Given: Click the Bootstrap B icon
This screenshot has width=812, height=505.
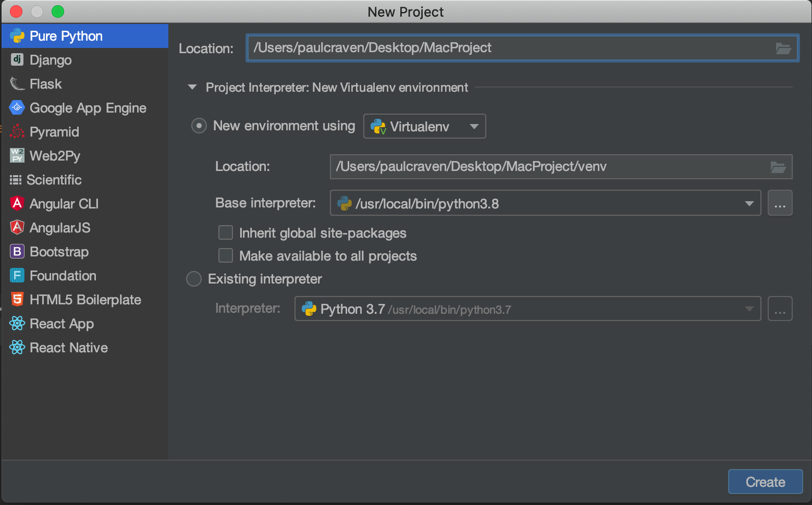Looking at the screenshot, I should (17, 251).
